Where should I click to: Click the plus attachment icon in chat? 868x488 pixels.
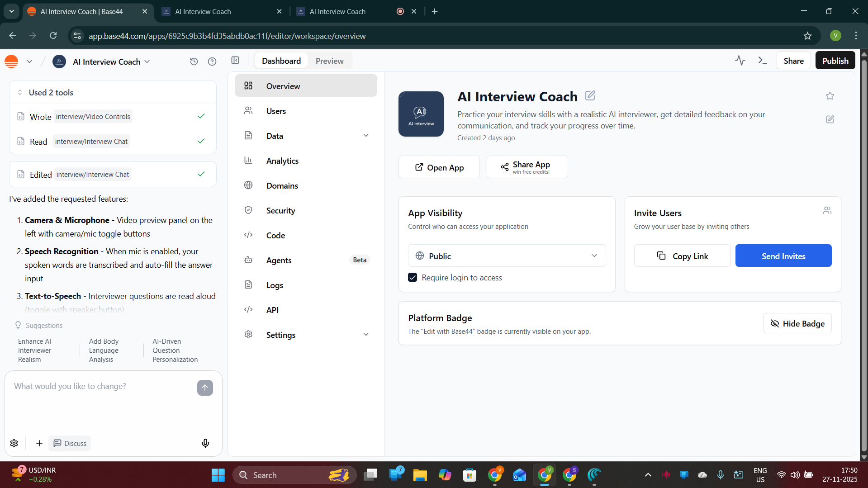pyautogui.click(x=39, y=443)
